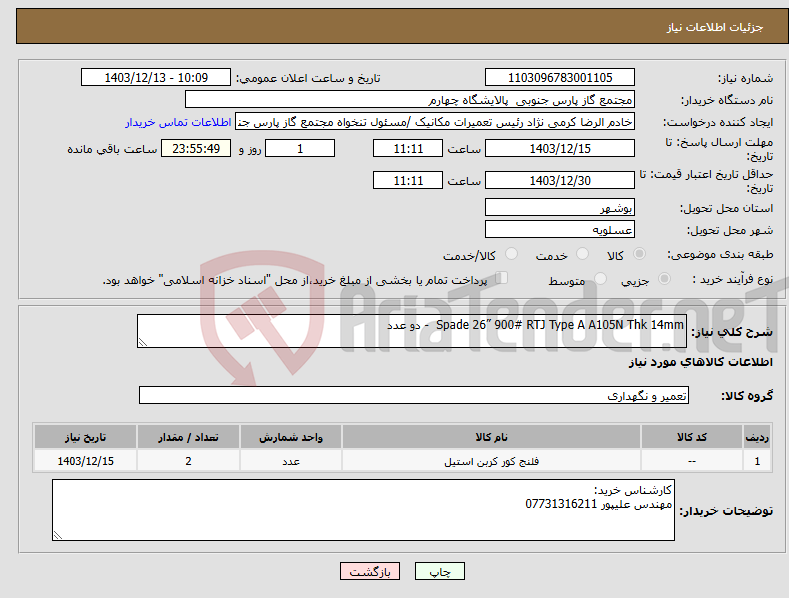Click the unit cell عدد in the table
Viewport: 789px width, 598px height.
point(291,461)
